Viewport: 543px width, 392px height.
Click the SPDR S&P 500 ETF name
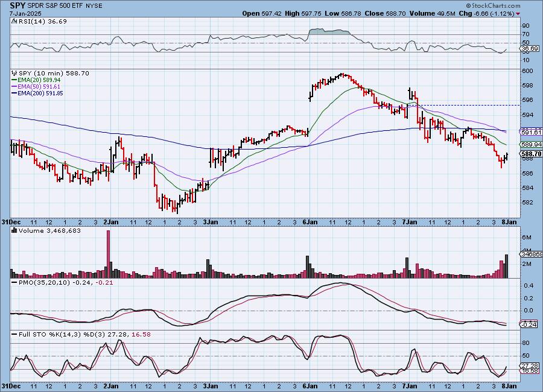click(54, 6)
